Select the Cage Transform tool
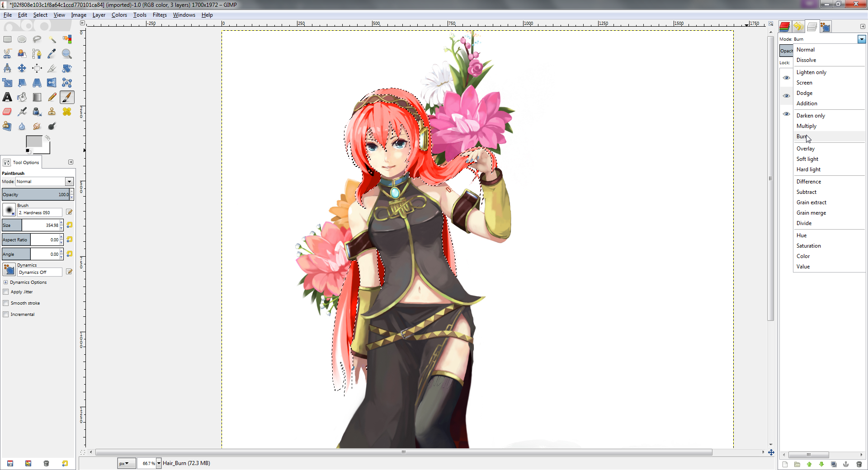The width and height of the screenshot is (868, 470). 67,83
